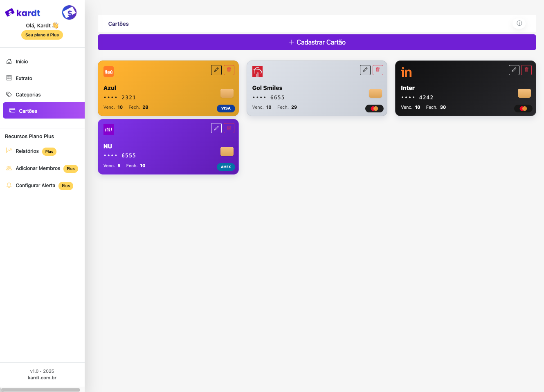Edit the Azul card with pencil icon
Screen dimensions: 544x392
(x=216, y=70)
